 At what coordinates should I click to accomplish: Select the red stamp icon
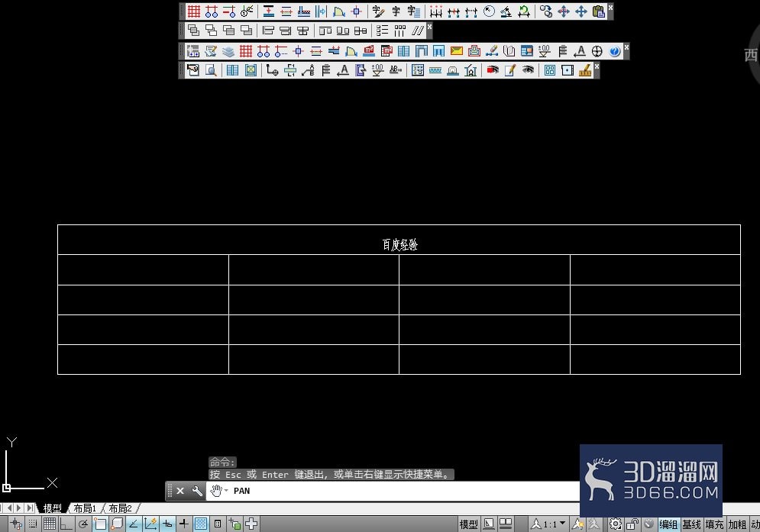click(474, 51)
